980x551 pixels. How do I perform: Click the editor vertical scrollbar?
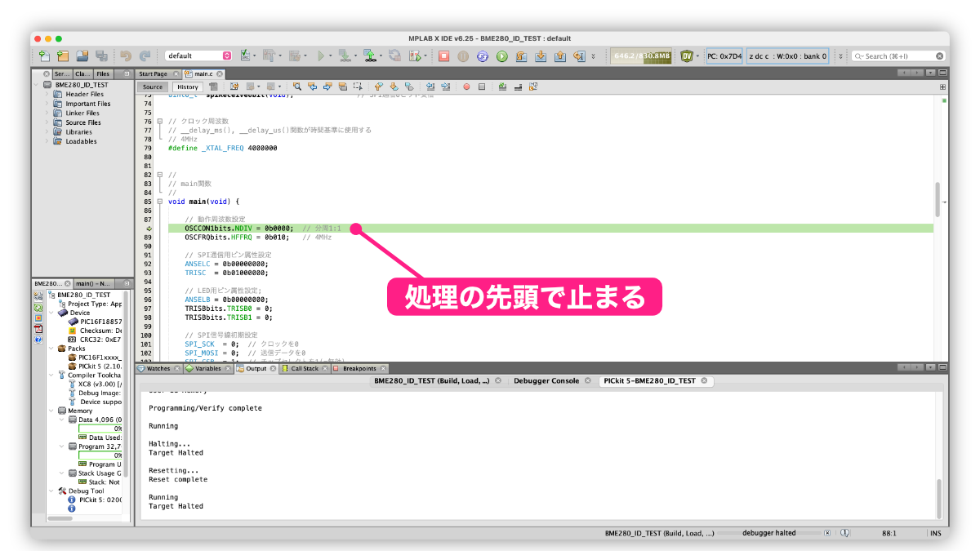(938, 198)
